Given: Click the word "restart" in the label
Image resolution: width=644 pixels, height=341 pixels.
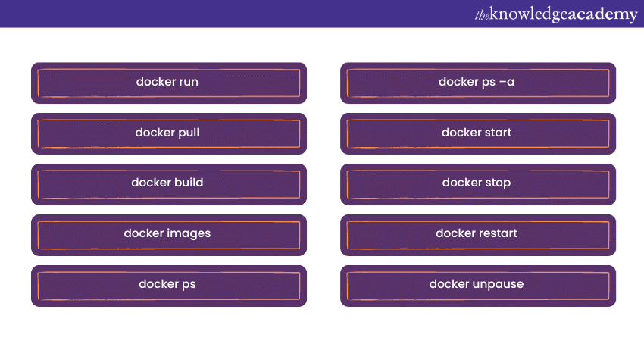Looking at the screenshot, I should (x=497, y=233).
